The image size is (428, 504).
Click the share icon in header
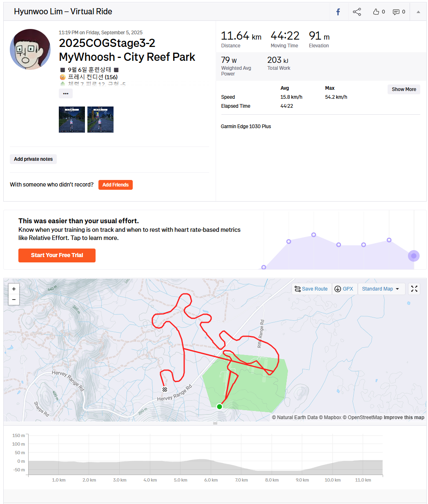tap(357, 12)
